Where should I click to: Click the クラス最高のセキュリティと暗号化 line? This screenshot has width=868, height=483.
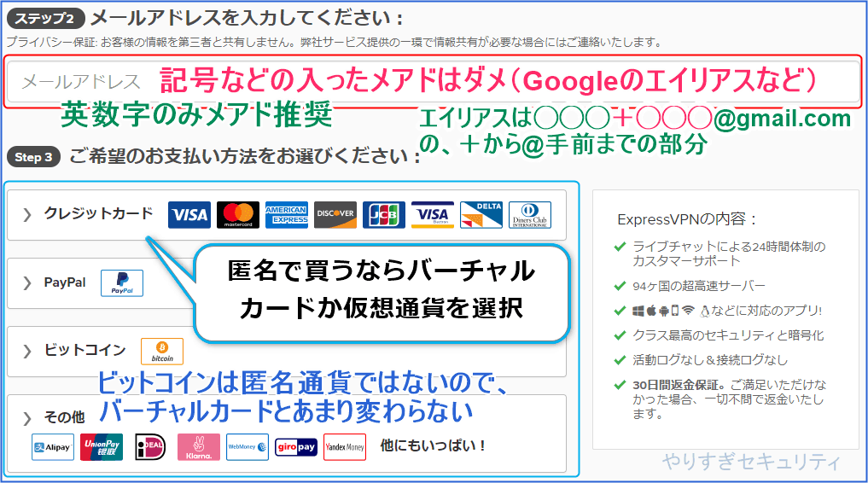click(x=728, y=335)
